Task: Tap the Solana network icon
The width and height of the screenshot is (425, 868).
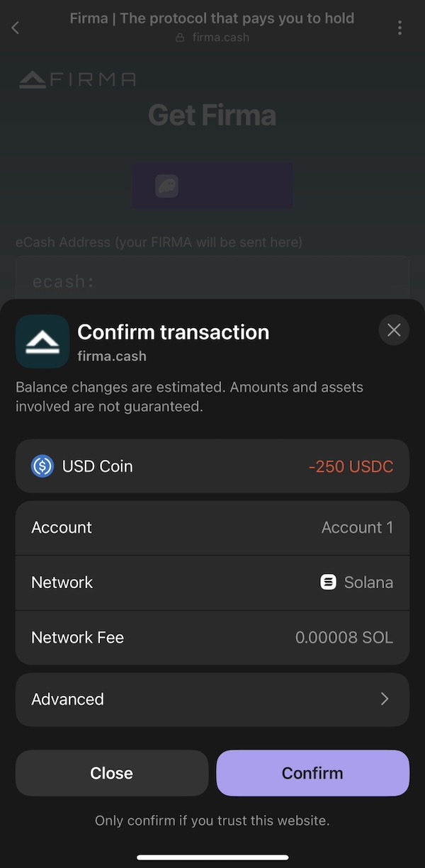Action: coord(328,582)
